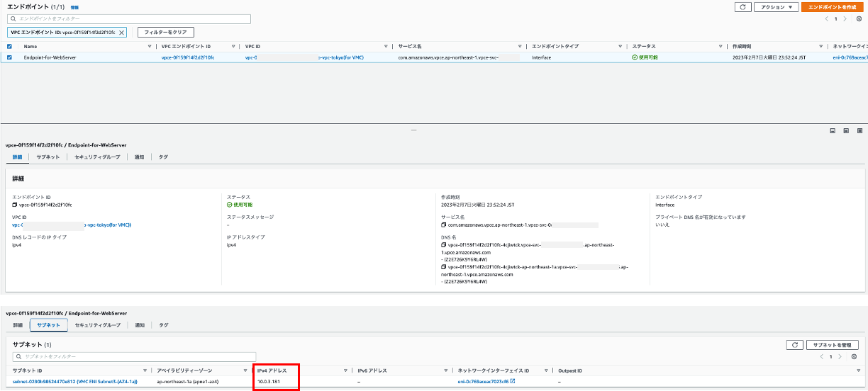Select 詳細 tab in upper details panel
Screen dimensions: 868x391
17,157
